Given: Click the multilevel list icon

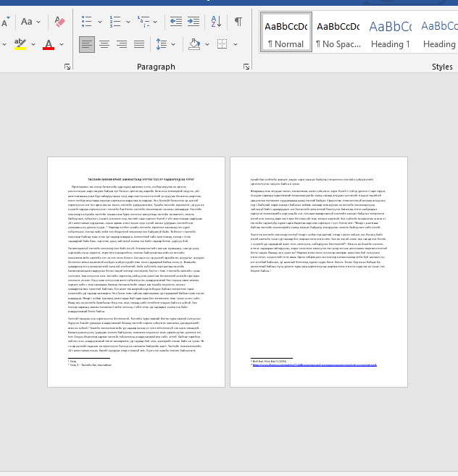Looking at the screenshot, I should coord(142,22).
